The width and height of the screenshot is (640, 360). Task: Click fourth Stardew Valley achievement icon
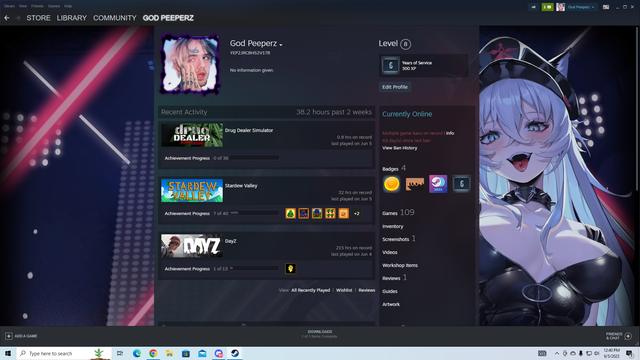pos(330,213)
